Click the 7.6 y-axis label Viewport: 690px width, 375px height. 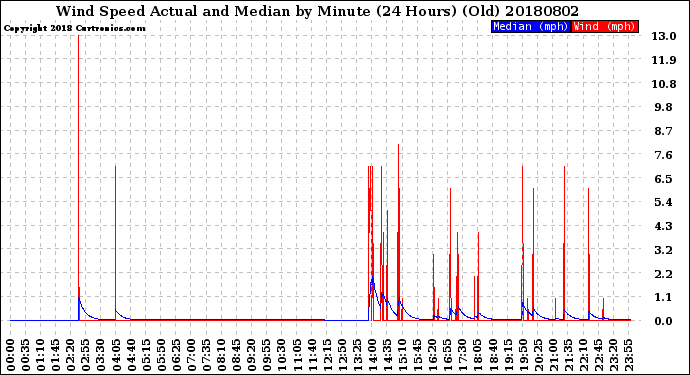pos(664,155)
